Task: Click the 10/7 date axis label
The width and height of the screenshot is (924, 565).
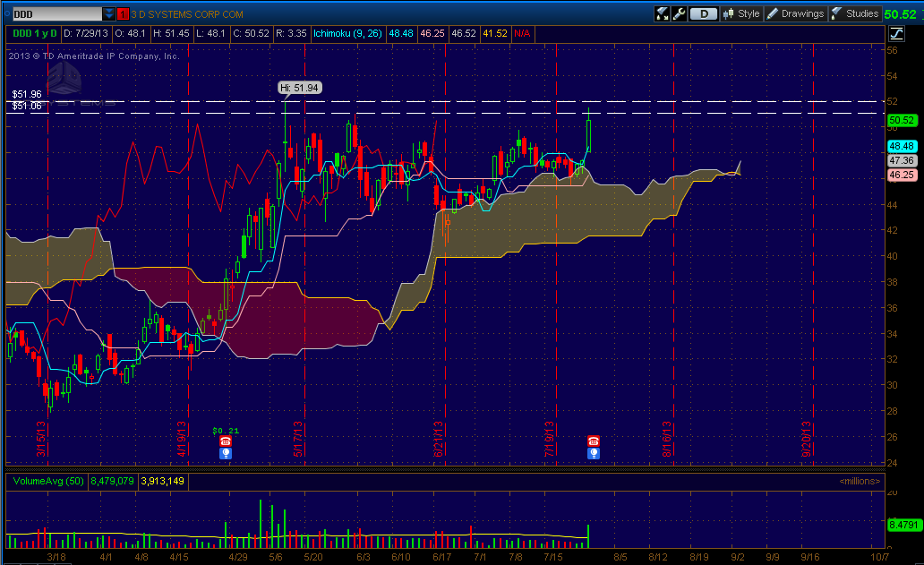Action: pyautogui.click(x=879, y=557)
